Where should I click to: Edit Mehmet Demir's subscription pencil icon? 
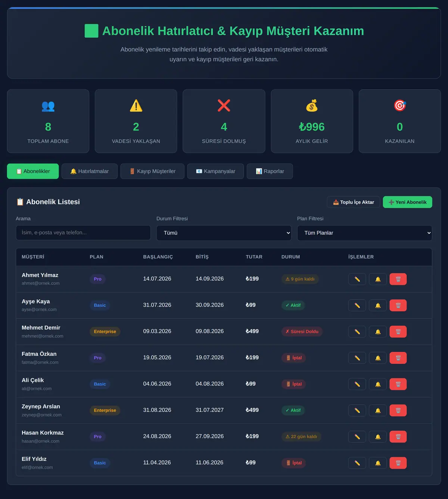pos(357,332)
